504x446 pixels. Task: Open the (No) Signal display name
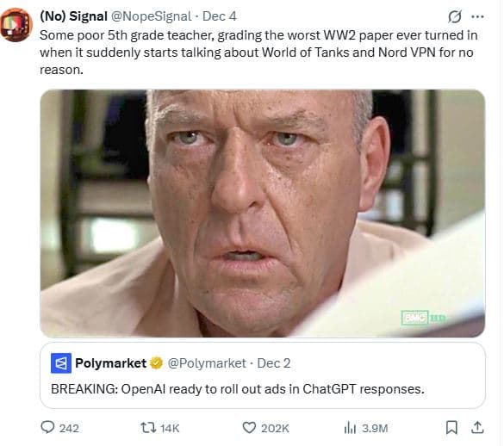pyautogui.click(x=73, y=16)
